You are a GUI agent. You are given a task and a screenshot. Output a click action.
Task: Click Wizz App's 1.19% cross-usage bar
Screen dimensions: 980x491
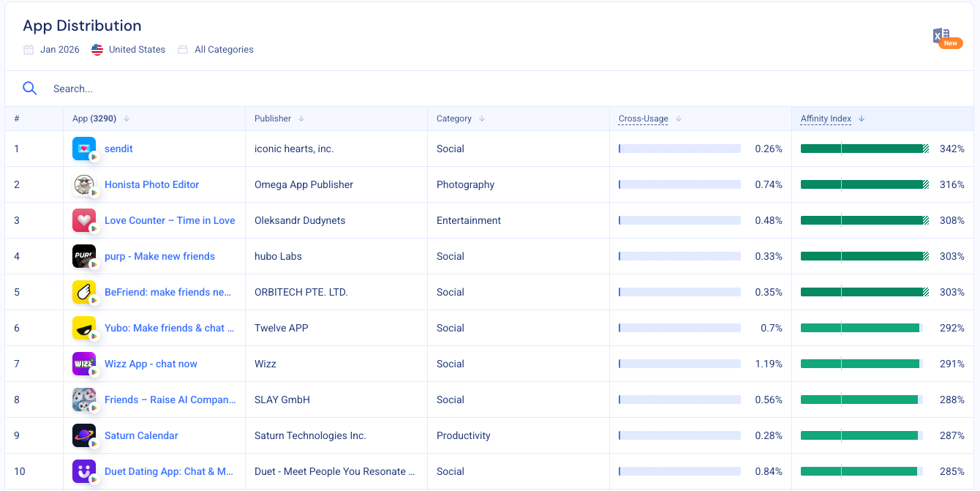(x=679, y=364)
